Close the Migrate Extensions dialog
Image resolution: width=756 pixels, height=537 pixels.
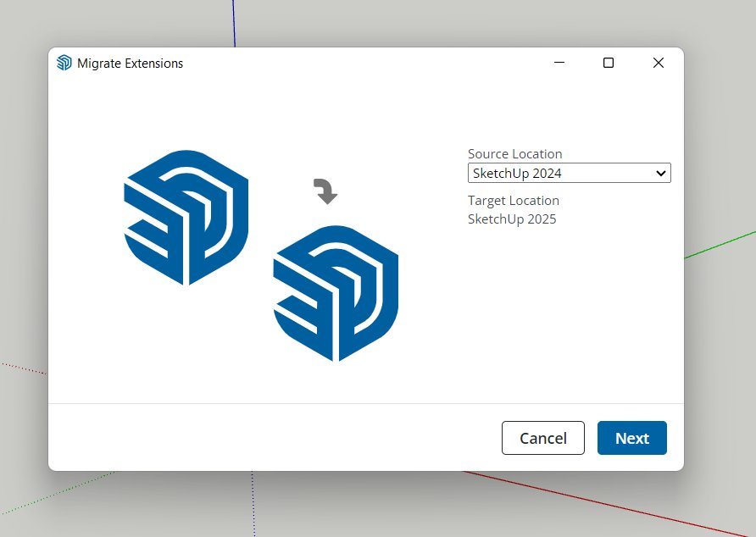point(658,63)
